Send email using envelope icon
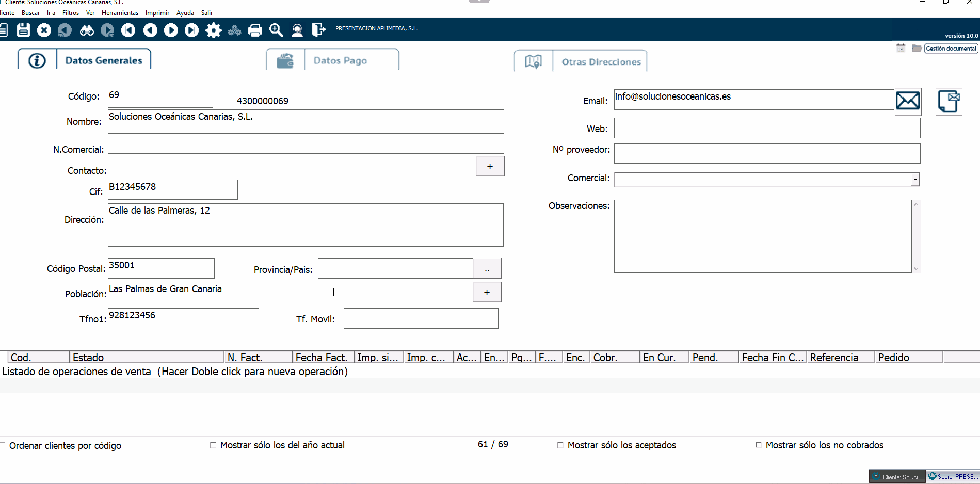The height and width of the screenshot is (484, 980). click(x=907, y=101)
